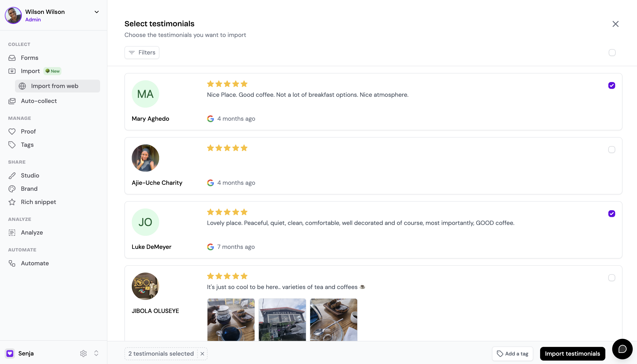Image resolution: width=637 pixels, height=364 pixels.
Task: Open settings gear next to Senja
Action: [x=83, y=353]
